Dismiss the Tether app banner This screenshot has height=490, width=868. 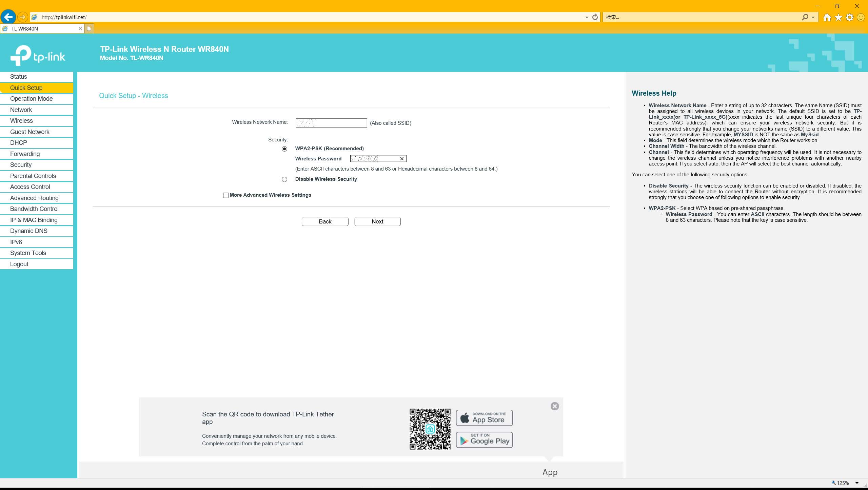[555, 406]
